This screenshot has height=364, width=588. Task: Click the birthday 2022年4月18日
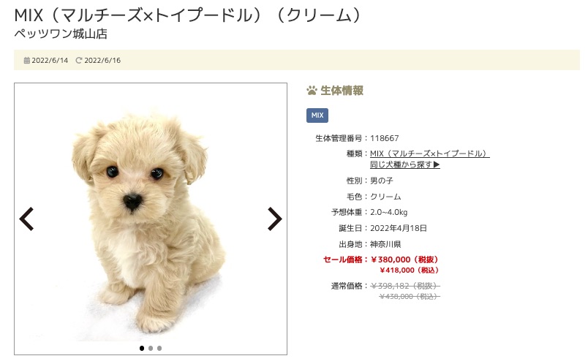coord(399,228)
